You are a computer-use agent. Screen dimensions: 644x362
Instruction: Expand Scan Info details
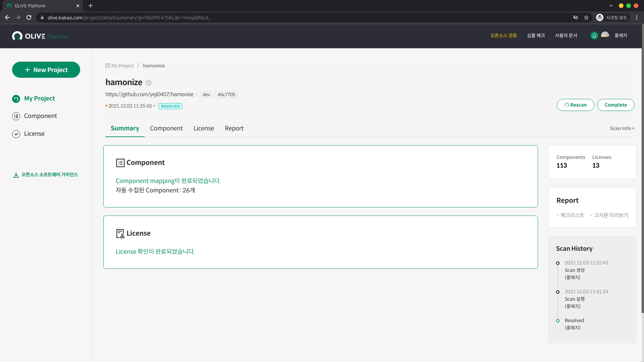point(622,128)
